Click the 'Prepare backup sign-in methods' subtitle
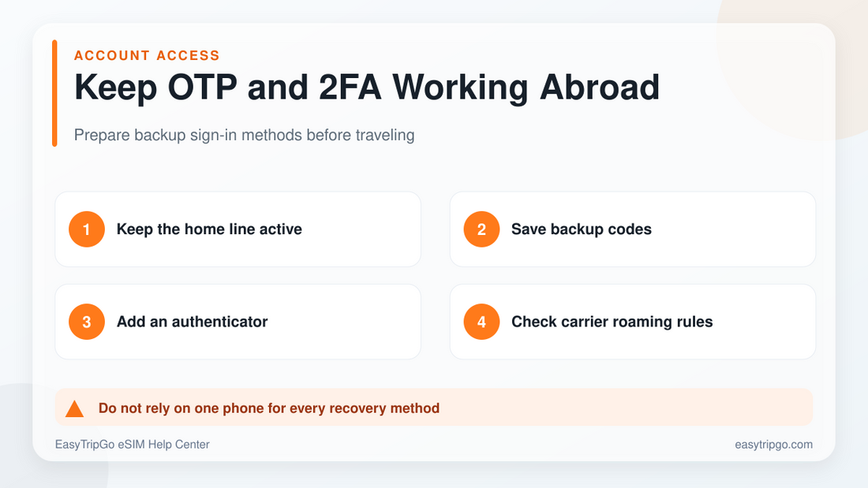868x488 pixels. 244,135
